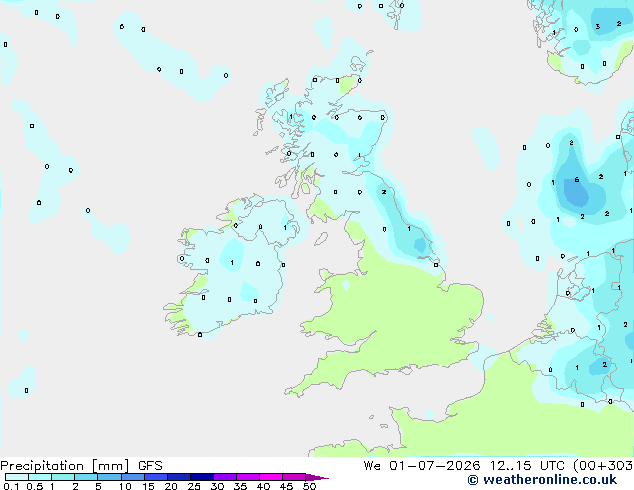Pick the 15–20 mm legend swatch

click(x=156, y=477)
